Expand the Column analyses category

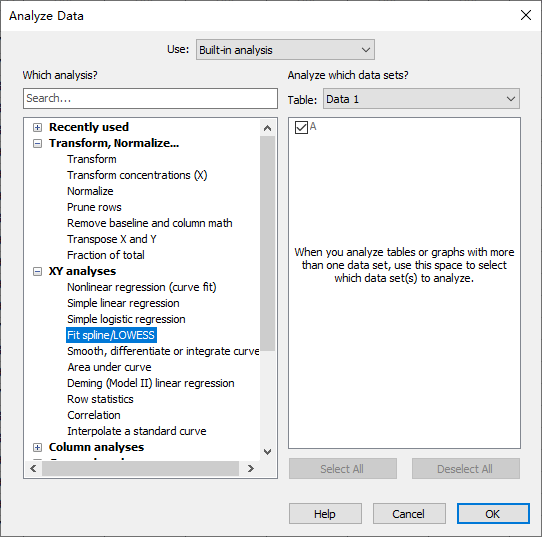[37, 448]
